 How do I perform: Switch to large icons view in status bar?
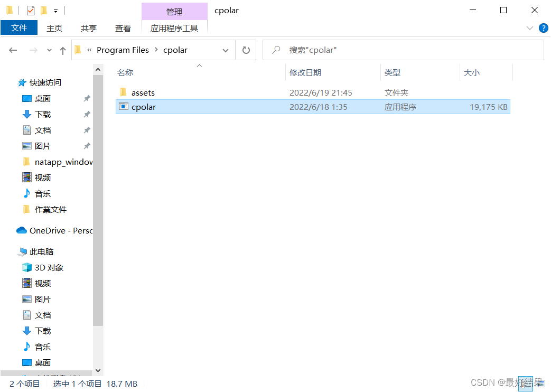(540, 384)
